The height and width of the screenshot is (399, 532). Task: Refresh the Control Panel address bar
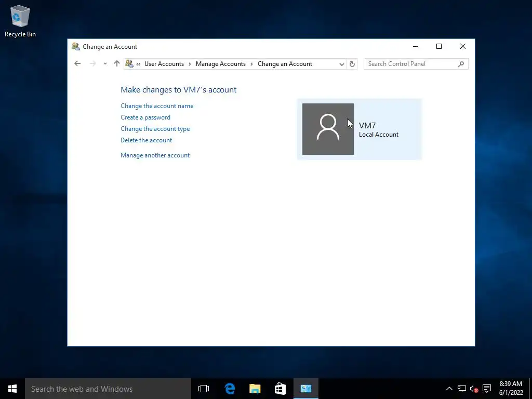tap(352, 64)
